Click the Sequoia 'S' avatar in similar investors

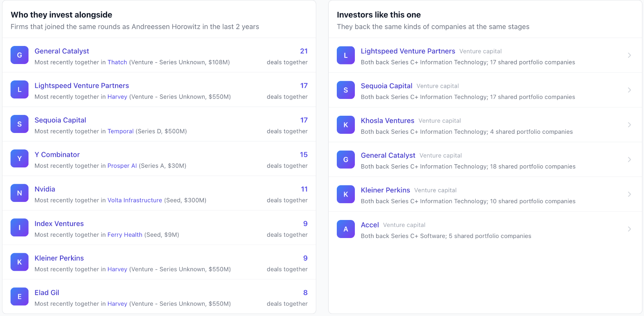(x=346, y=90)
